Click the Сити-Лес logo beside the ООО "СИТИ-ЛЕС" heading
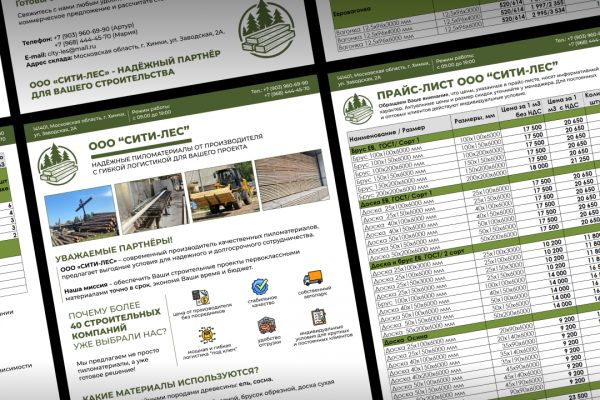 tap(57, 164)
